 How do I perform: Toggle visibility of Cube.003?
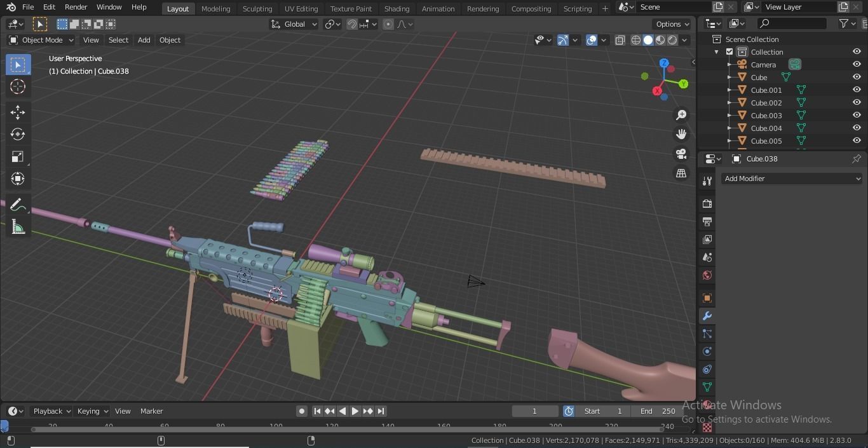pyautogui.click(x=857, y=116)
